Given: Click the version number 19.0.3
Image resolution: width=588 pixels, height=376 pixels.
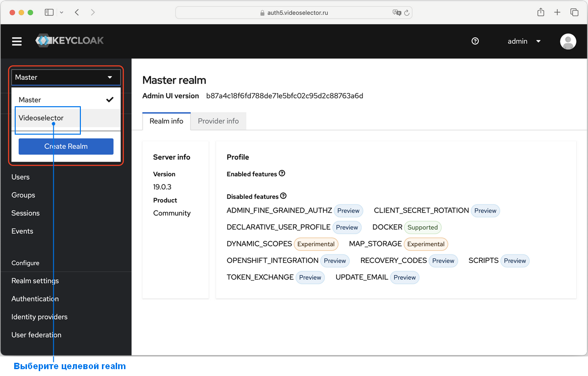Looking at the screenshot, I should point(162,187).
